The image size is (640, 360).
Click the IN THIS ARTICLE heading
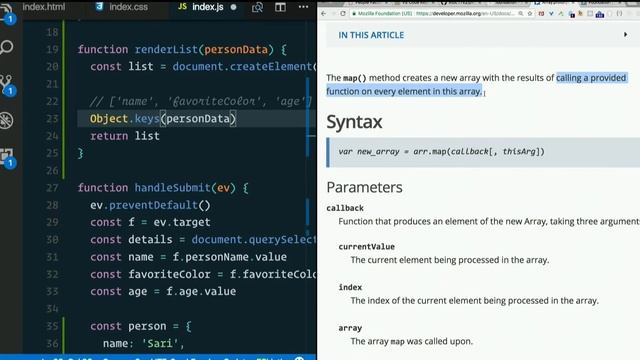[x=371, y=35]
